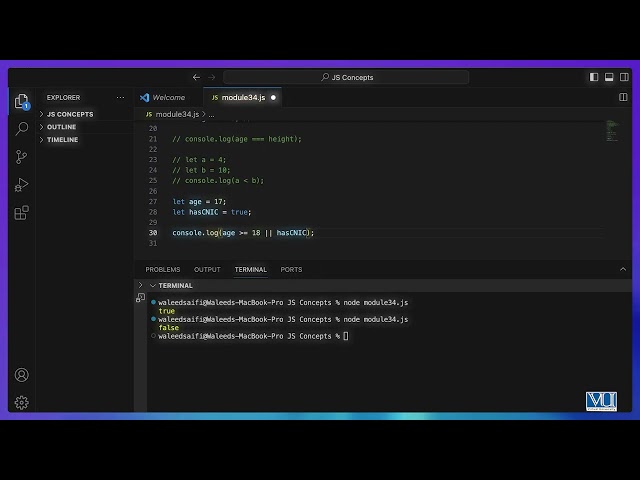Open the Search view icon
This screenshot has width=640, height=480.
tap(21, 129)
